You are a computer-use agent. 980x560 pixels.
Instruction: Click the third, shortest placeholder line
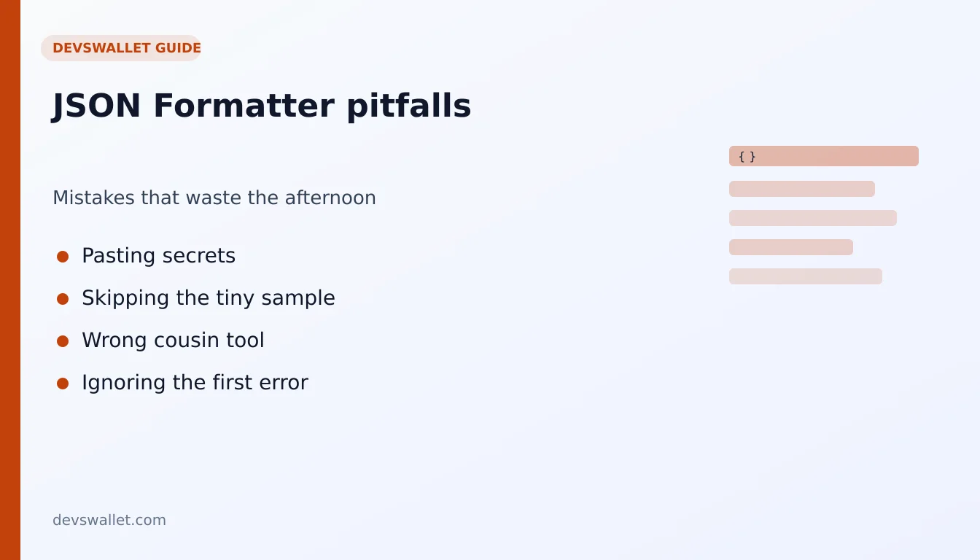click(791, 247)
